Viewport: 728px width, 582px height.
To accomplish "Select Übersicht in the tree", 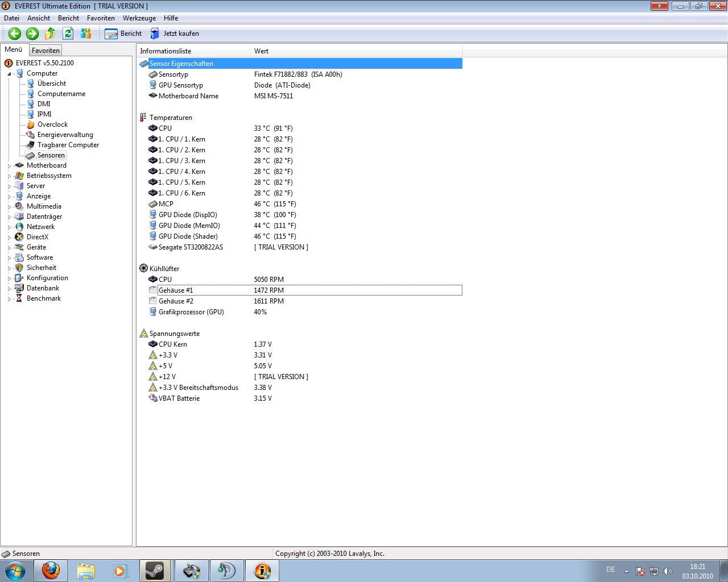I will click(51, 84).
